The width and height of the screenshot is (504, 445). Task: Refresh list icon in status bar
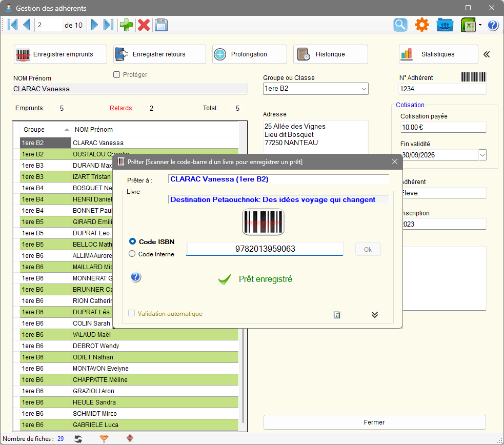point(78,439)
